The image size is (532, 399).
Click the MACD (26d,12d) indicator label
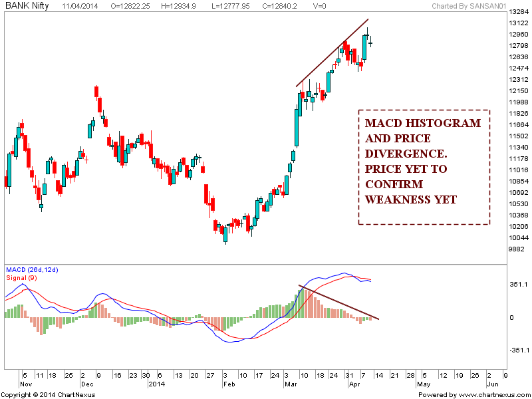tap(32, 270)
